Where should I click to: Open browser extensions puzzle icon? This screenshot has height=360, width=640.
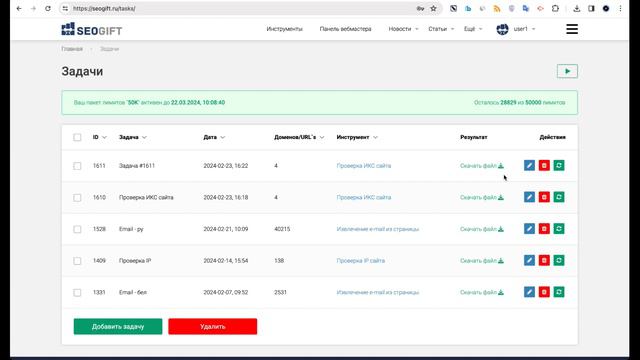(x=555, y=8)
